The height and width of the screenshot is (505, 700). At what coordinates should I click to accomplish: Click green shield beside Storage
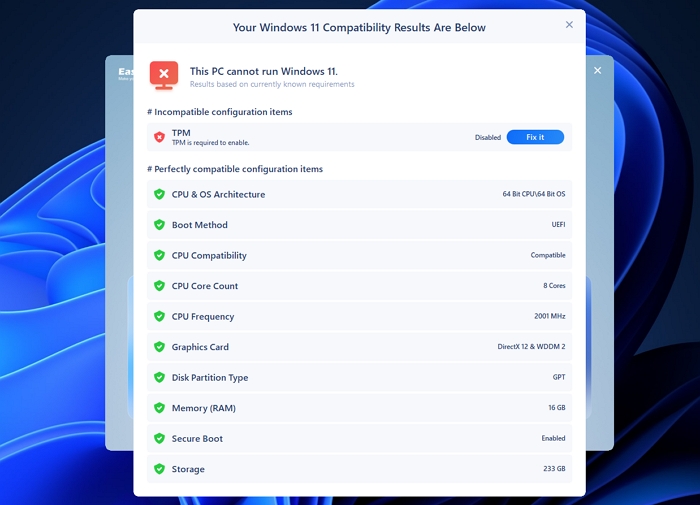click(x=159, y=469)
